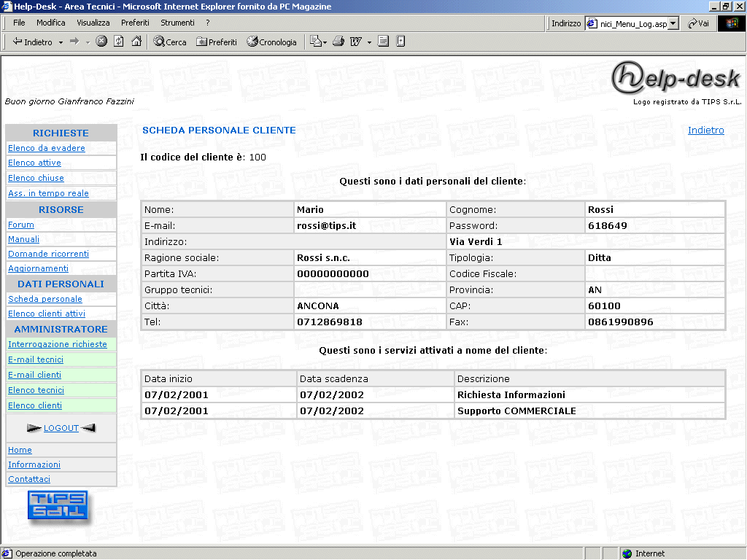Click the Internet zone globe icon
Image resolution: width=747 pixels, height=560 pixels.
tap(627, 553)
